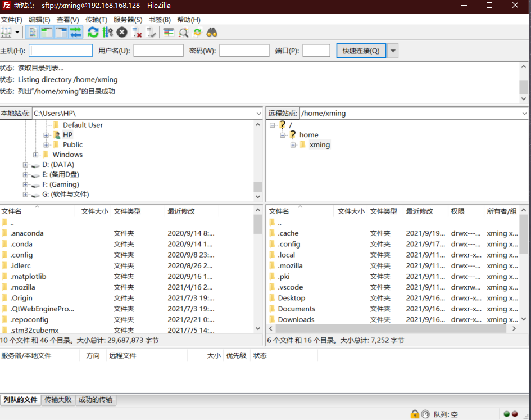Reconnect to the last used server

pos(149,32)
